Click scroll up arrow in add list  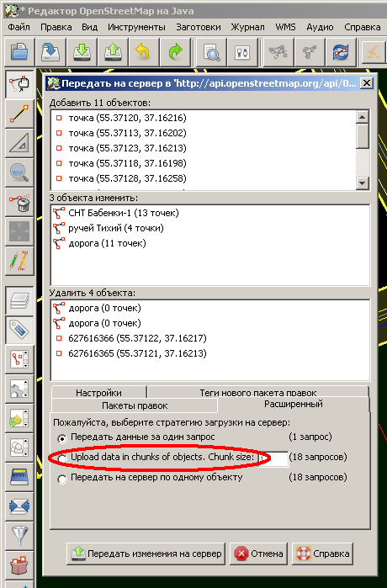coord(363,117)
